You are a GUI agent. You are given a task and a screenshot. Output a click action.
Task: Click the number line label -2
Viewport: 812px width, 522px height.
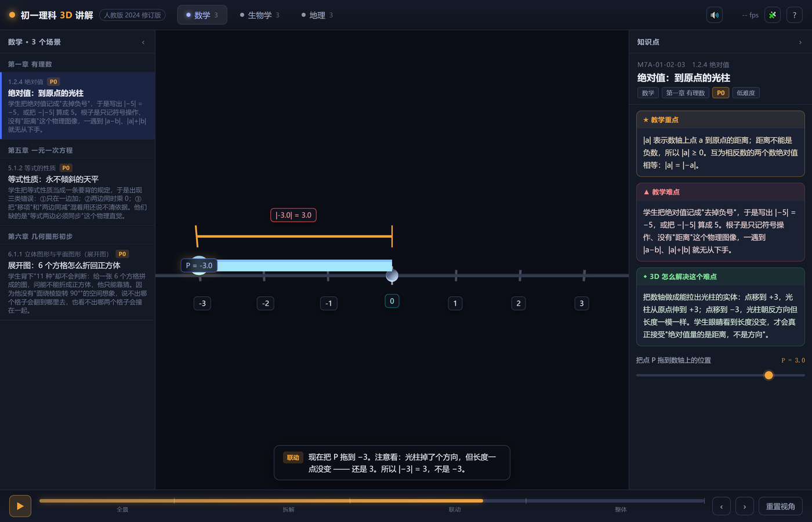(x=266, y=303)
